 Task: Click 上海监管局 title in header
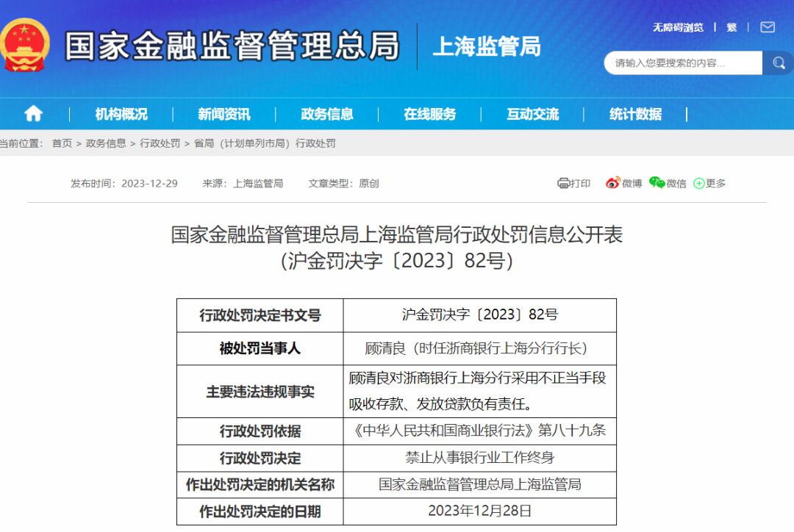coord(486,46)
